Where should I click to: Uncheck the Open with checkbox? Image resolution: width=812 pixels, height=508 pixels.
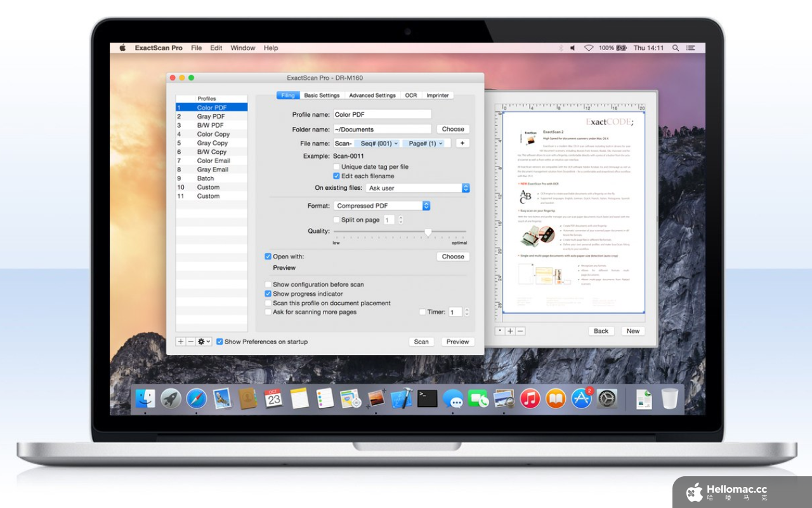(268, 257)
